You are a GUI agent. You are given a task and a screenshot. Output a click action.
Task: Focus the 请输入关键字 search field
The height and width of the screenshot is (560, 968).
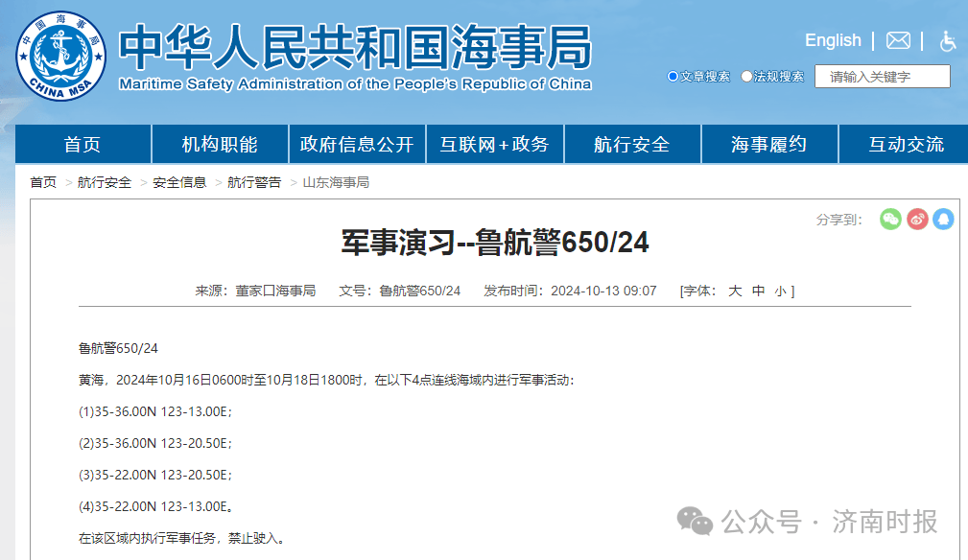coord(883,77)
